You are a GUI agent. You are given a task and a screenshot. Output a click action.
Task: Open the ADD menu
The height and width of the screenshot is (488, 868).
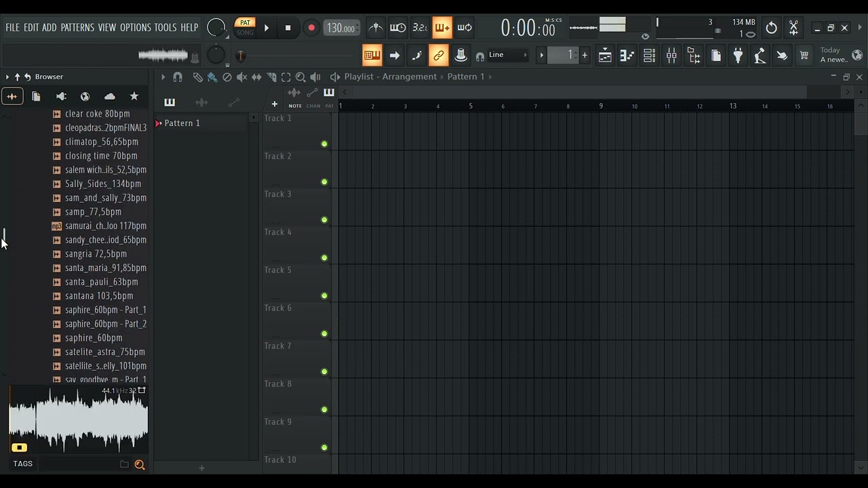click(50, 28)
